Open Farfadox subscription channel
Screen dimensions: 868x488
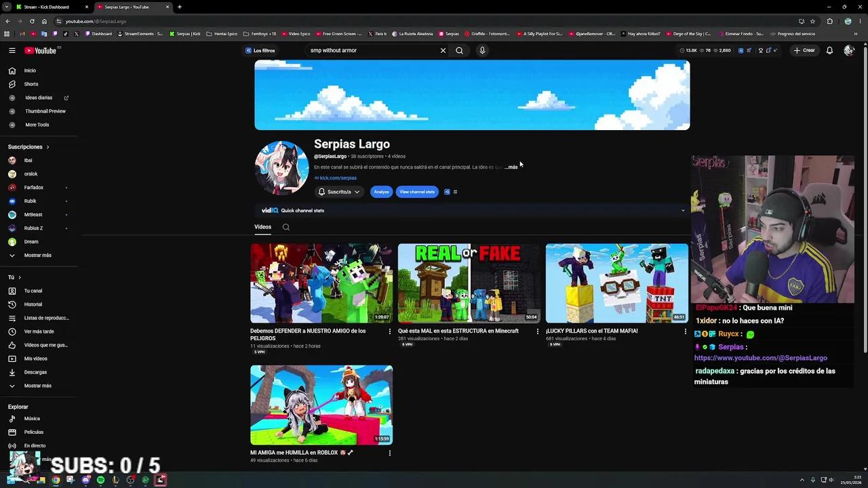click(x=33, y=188)
